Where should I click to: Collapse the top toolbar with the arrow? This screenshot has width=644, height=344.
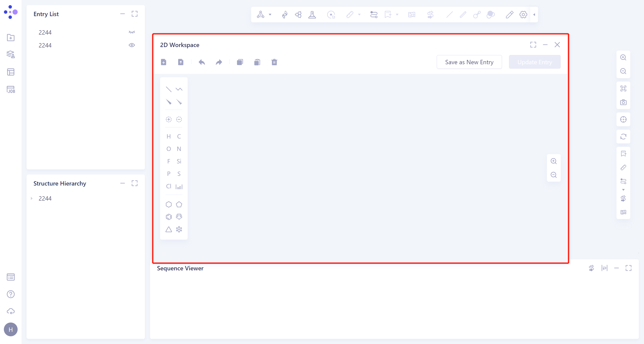pyautogui.click(x=534, y=15)
